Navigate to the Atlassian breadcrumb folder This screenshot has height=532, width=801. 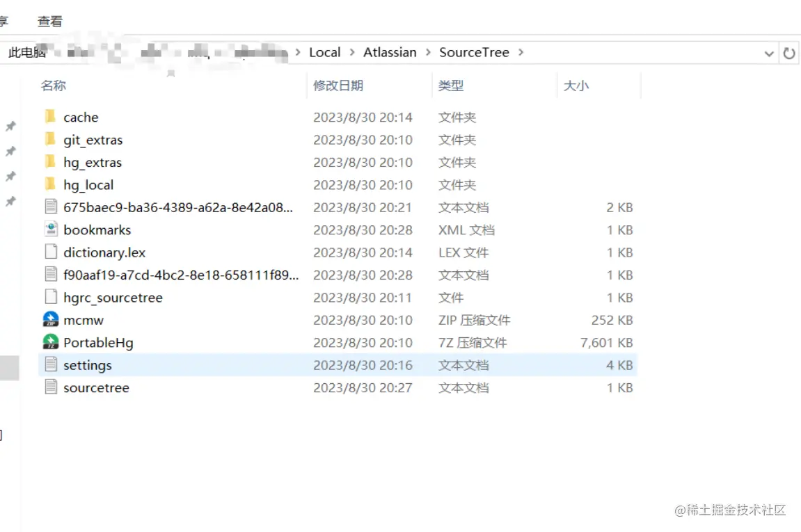click(390, 53)
